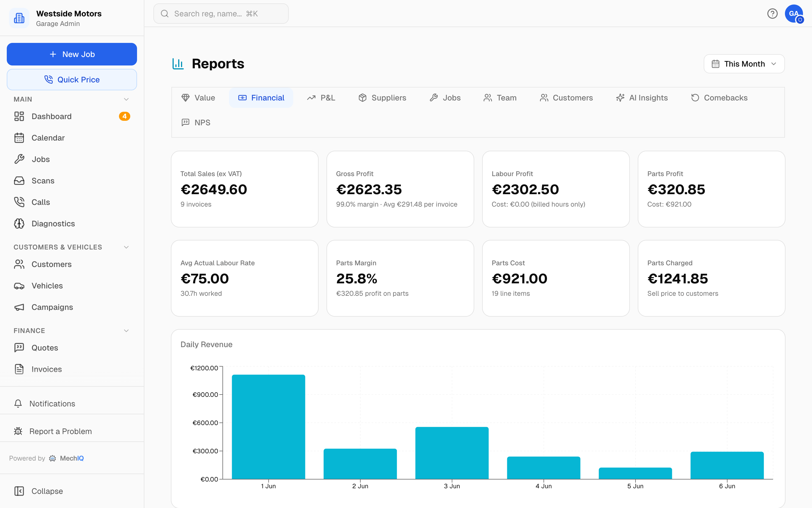The height and width of the screenshot is (508, 812).
Task: Click the Dashboard grid icon
Action: (19, 116)
